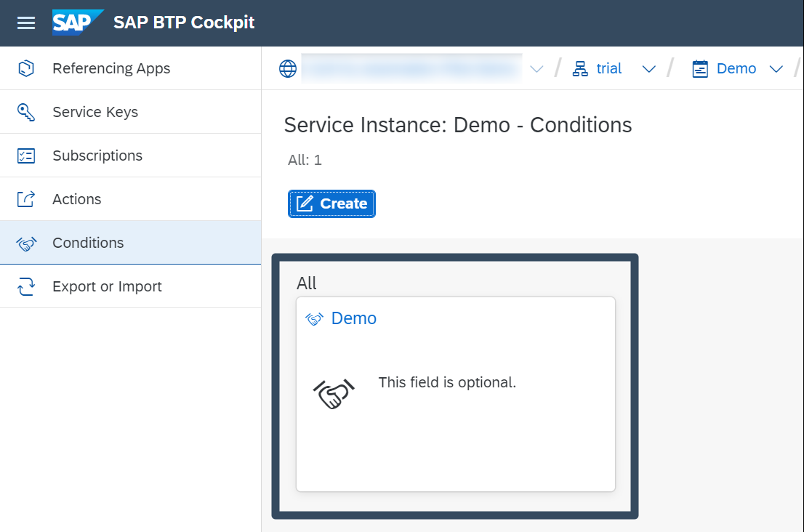The width and height of the screenshot is (804, 532).
Task: Click the Conditions handshake icon in sidebar
Action: coord(26,243)
